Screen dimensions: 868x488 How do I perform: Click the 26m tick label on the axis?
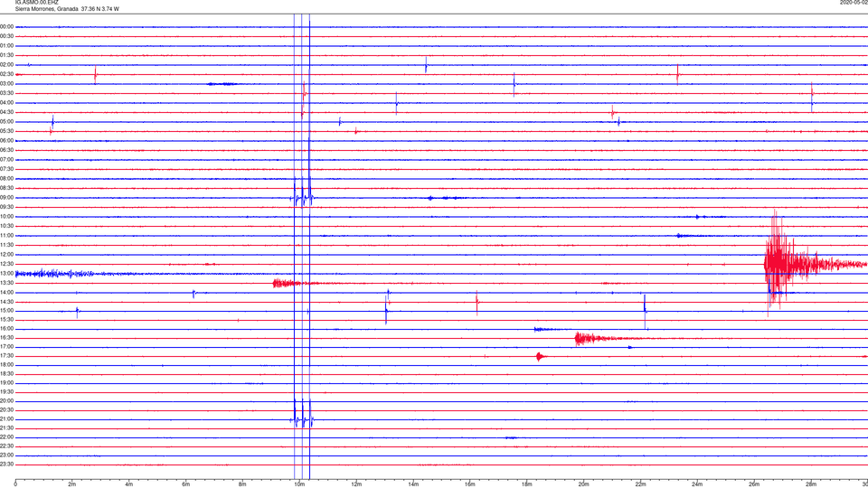point(754,484)
